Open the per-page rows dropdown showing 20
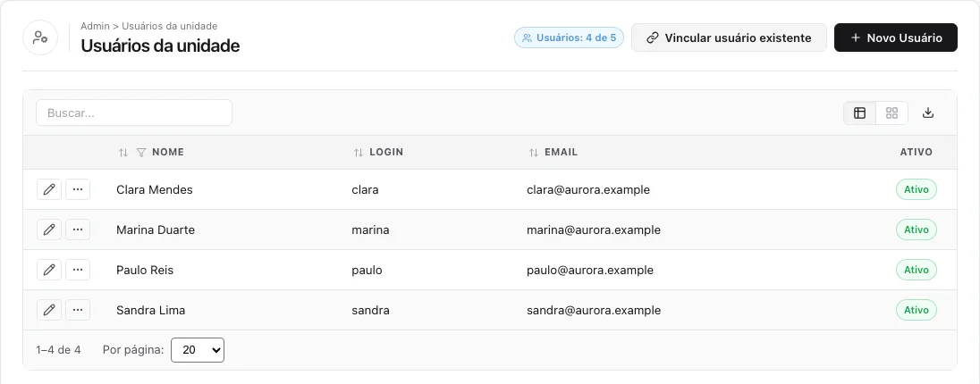The width and height of the screenshot is (980, 384). [198, 350]
